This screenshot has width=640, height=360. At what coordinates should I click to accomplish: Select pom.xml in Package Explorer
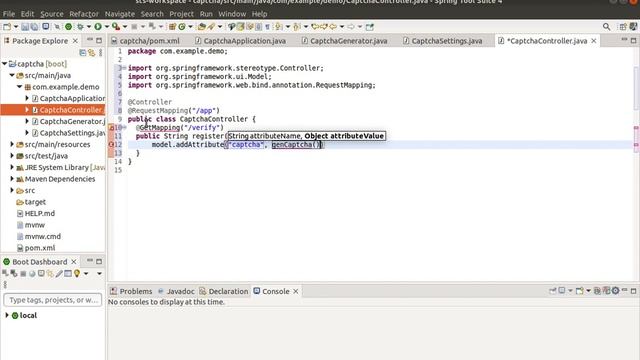click(36, 248)
